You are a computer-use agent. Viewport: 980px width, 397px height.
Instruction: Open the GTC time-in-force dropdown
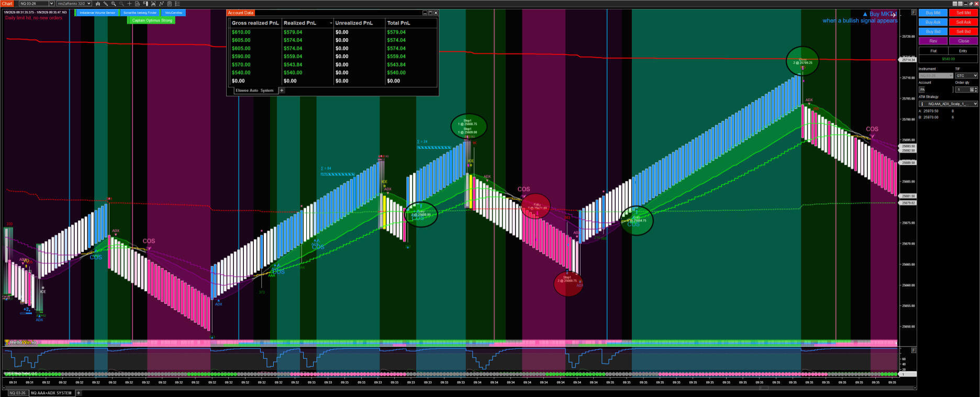click(966, 76)
